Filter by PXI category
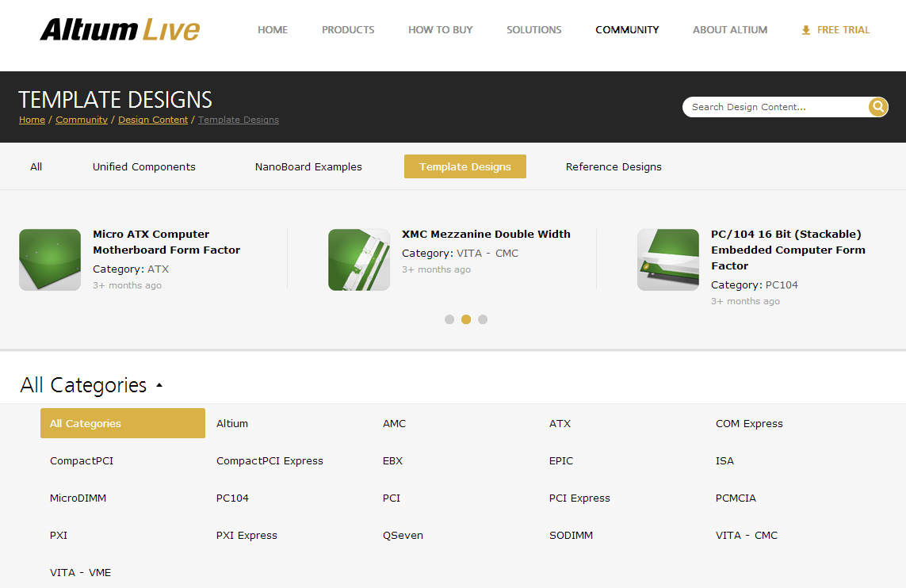Screen dimensions: 906x588 [59, 536]
